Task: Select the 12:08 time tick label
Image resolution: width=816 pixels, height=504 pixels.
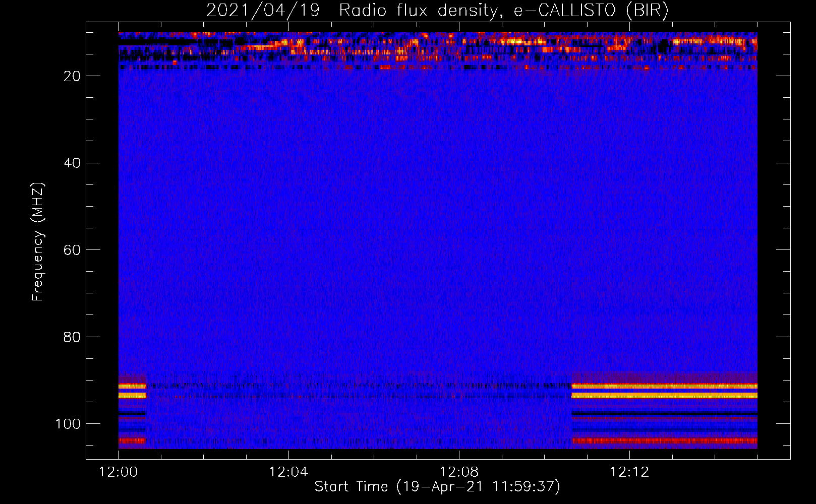Action: (x=459, y=472)
